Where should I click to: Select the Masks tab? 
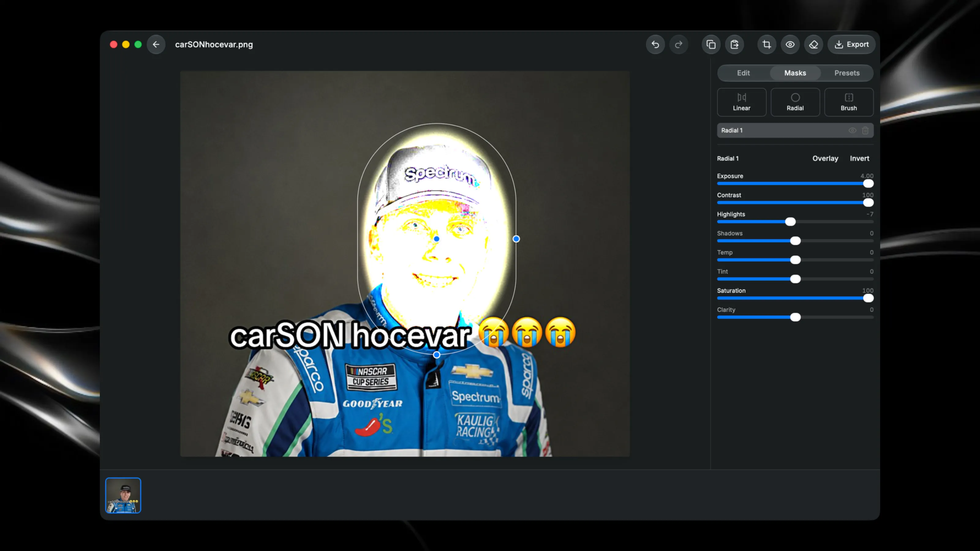pos(795,73)
